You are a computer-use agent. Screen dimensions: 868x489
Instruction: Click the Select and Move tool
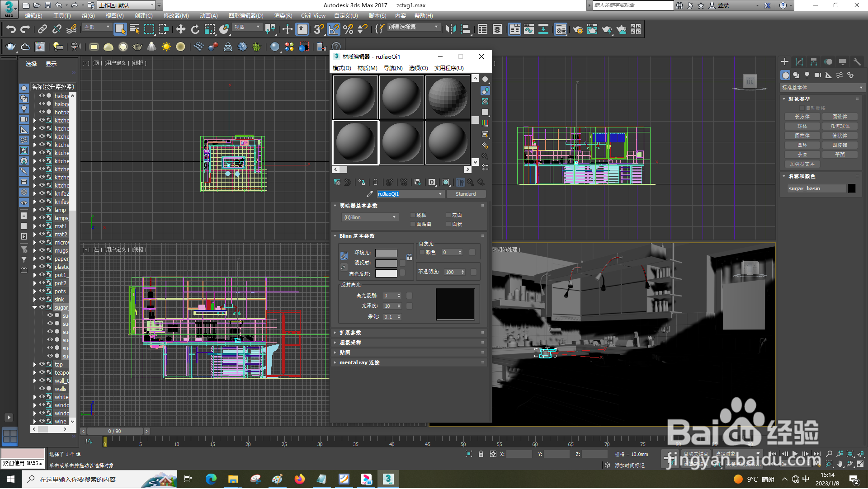tap(180, 29)
